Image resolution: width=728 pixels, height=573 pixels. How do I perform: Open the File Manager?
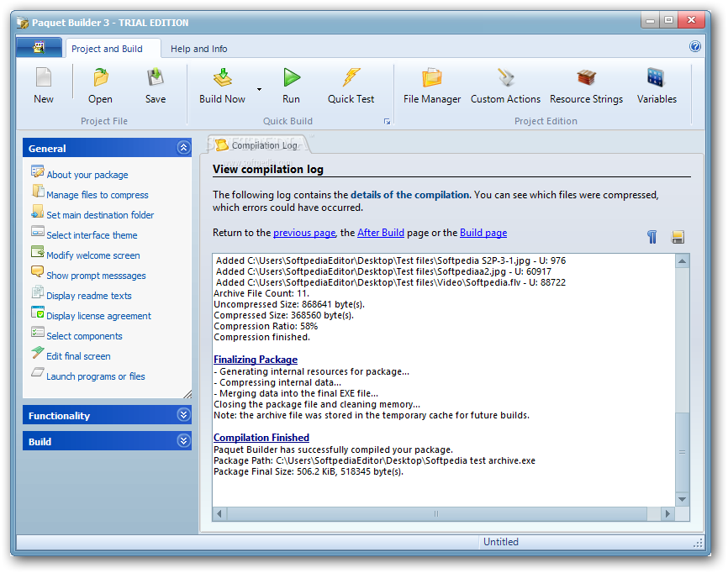coord(432,77)
